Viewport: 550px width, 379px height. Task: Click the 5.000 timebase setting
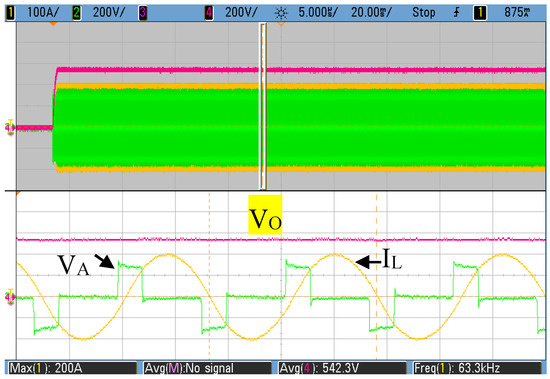tap(318, 13)
